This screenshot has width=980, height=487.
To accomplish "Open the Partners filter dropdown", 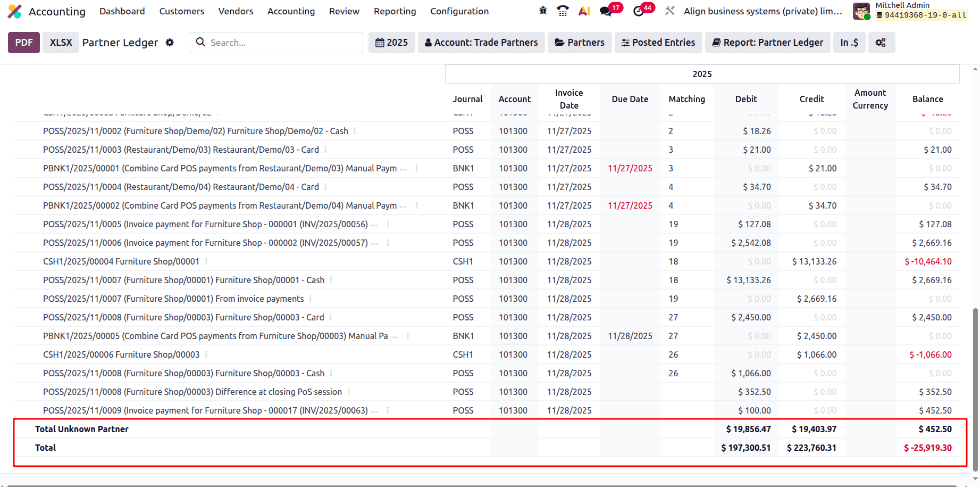I will tap(580, 43).
